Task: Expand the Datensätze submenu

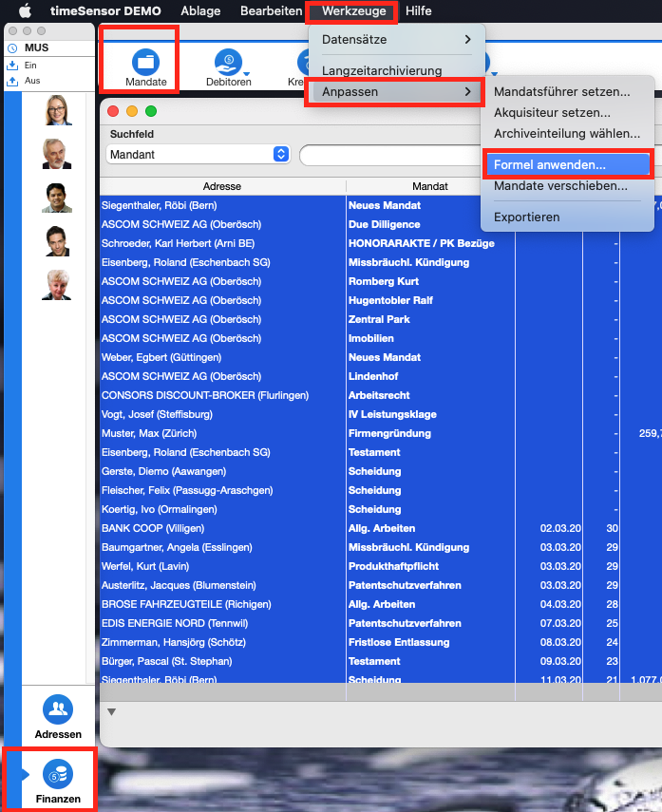Action: tap(396, 39)
